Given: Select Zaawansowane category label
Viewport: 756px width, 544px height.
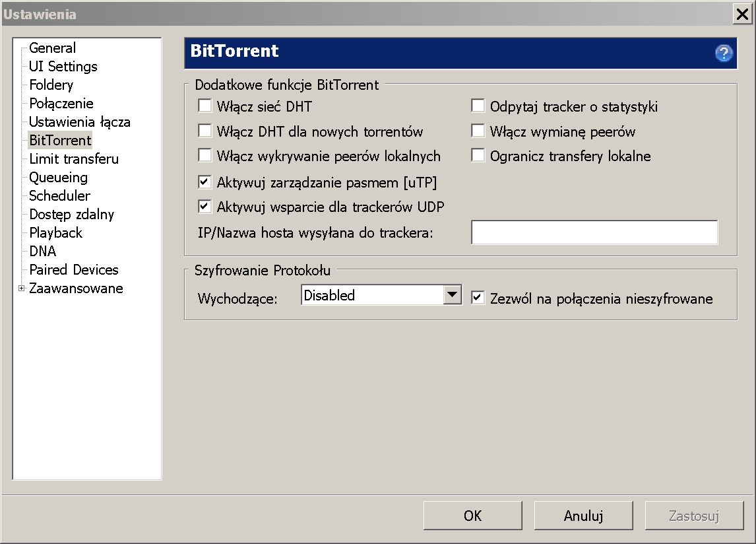Looking at the screenshot, I should coord(76,288).
